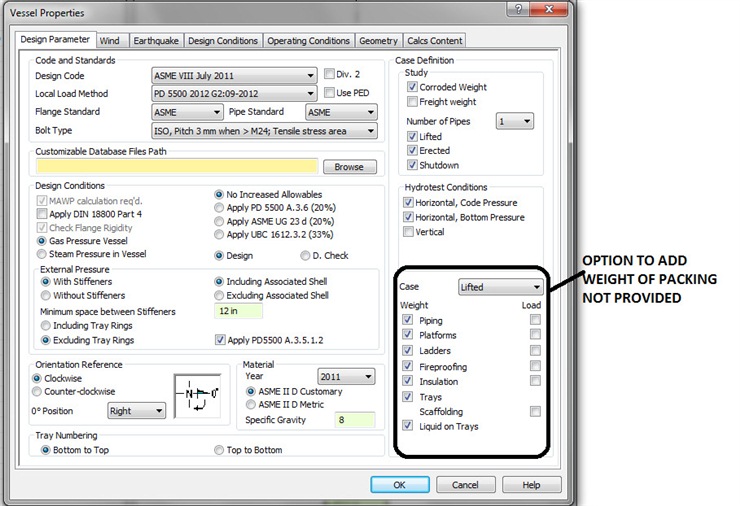The image size is (740, 506).
Task: Expand the Pipe Standard dropdown
Action: coord(341,112)
